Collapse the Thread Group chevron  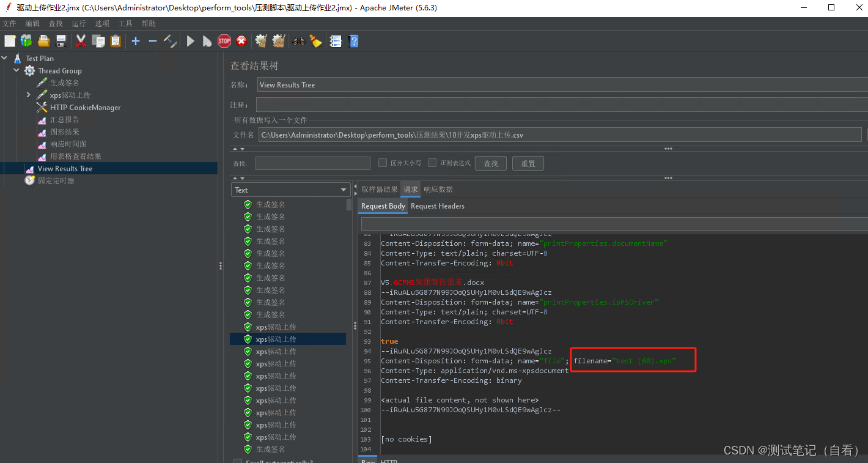[x=17, y=71]
